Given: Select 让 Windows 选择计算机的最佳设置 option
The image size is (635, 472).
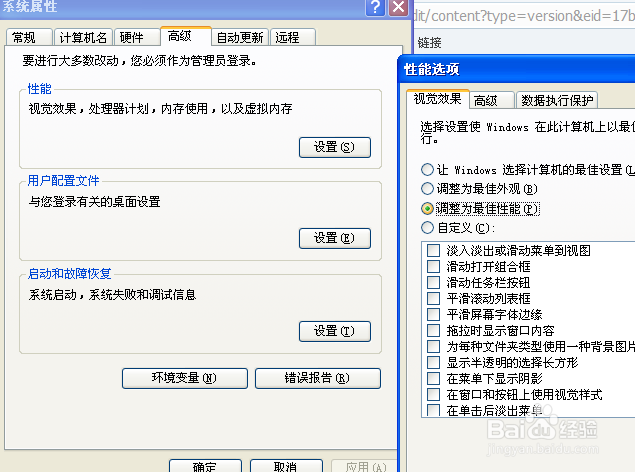Looking at the screenshot, I should click(x=427, y=170).
